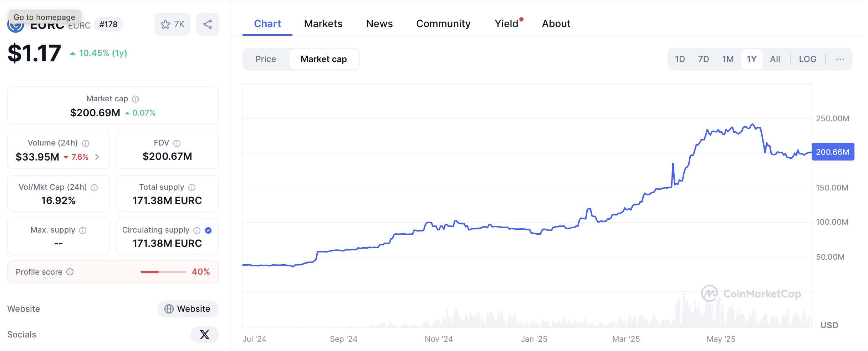
Task: Open the X social profile icon
Action: click(x=204, y=335)
